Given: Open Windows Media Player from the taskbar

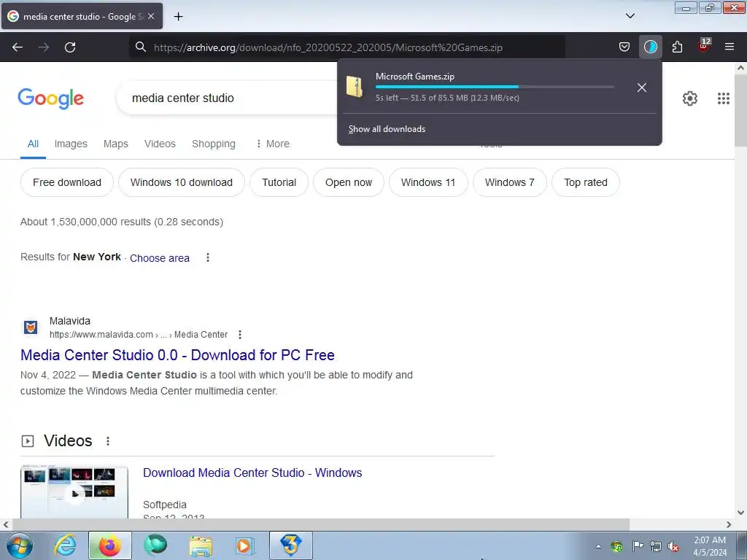Looking at the screenshot, I should point(245,545).
